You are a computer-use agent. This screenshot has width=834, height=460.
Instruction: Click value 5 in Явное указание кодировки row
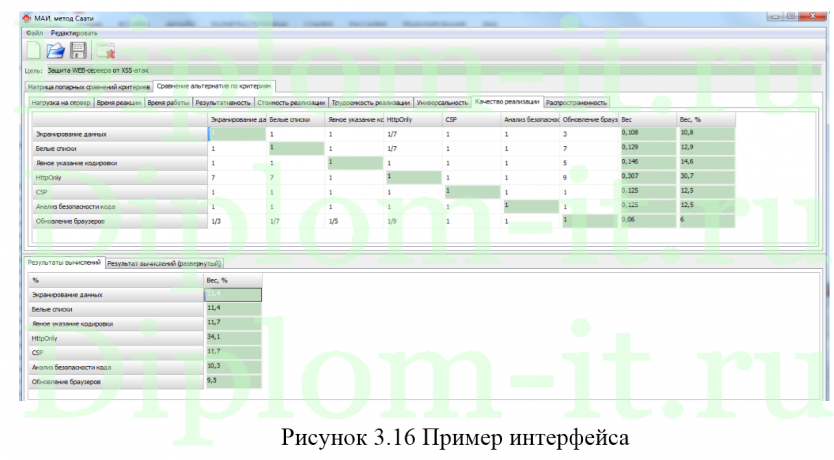[x=588, y=163]
